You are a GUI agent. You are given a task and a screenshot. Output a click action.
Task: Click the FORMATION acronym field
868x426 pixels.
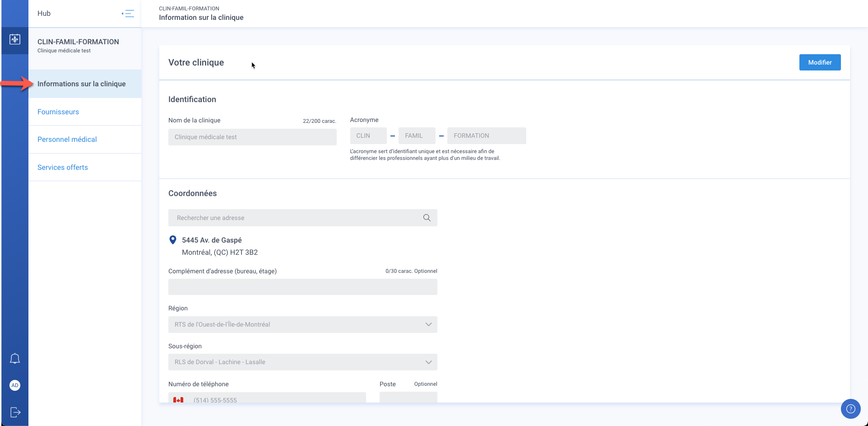[x=487, y=136]
